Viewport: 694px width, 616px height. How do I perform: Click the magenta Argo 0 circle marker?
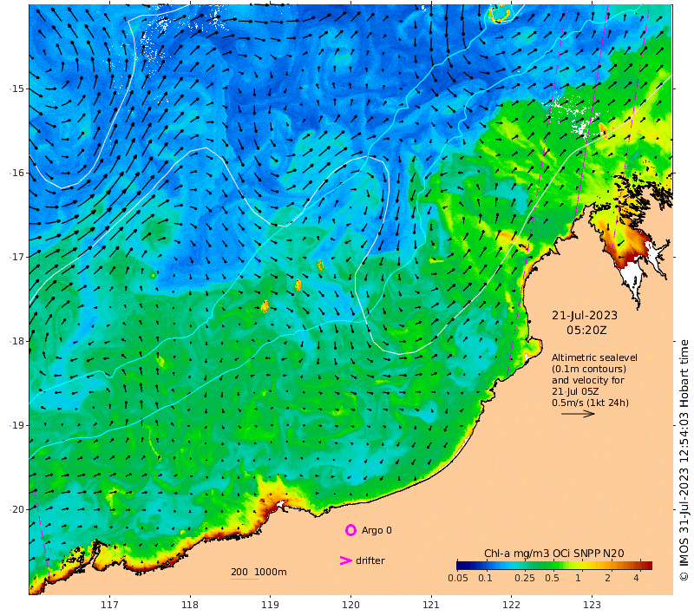(x=350, y=530)
